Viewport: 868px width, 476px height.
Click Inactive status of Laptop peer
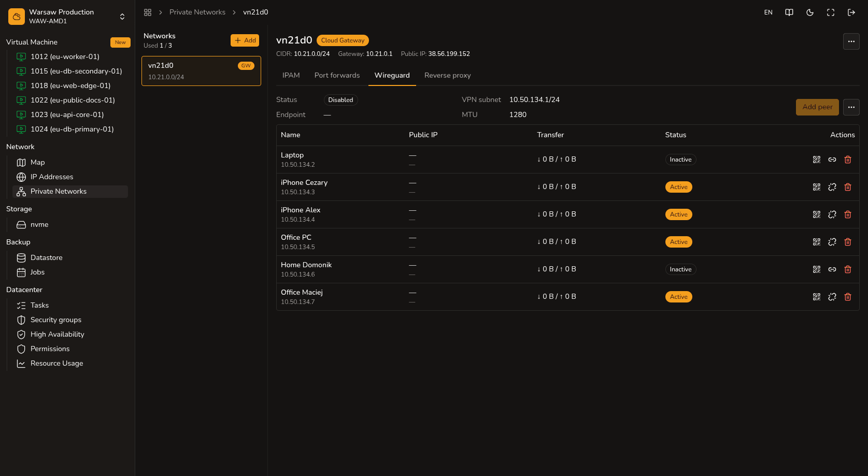pyautogui.click(x=680, y=160)
